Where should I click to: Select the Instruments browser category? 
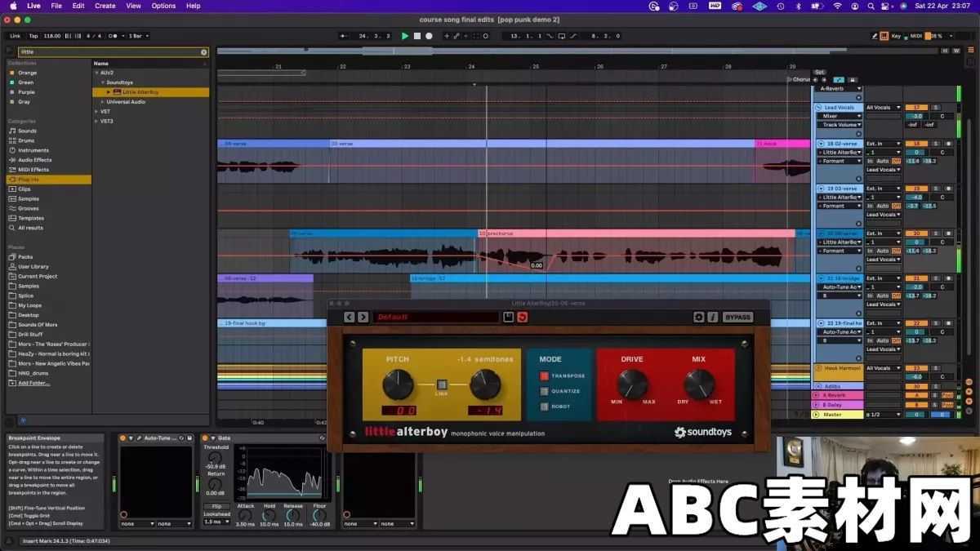click(33, 149)
